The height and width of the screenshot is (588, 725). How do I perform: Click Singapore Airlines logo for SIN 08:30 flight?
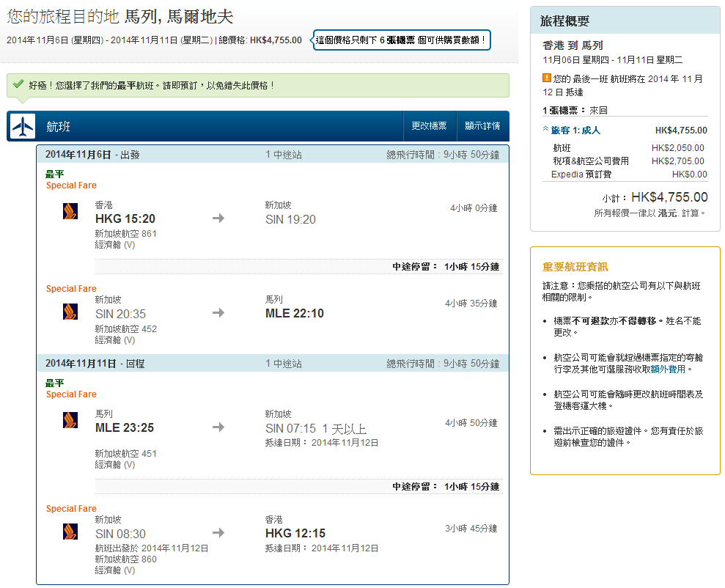coord(70,532)
